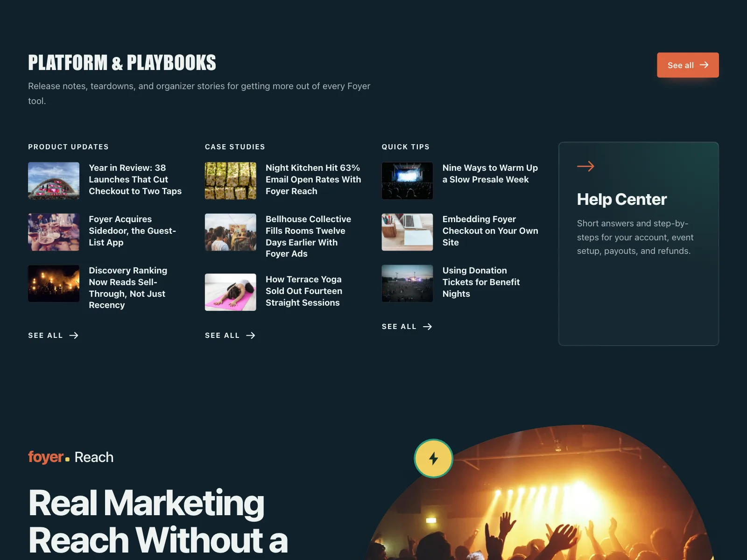Screen dimensions: 747x560
Task: Open Nine Ways presale tip thumbnail
Action: coord(408,181)
